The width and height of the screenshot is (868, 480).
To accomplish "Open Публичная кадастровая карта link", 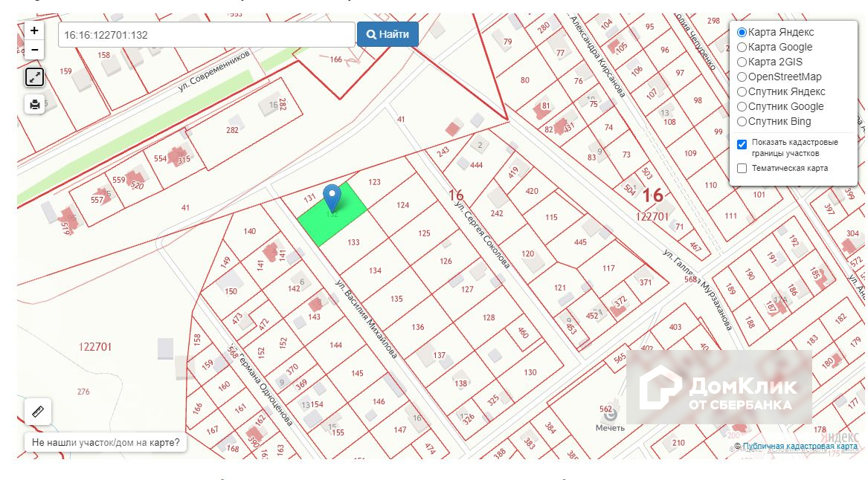I will [x=800, y=446].
